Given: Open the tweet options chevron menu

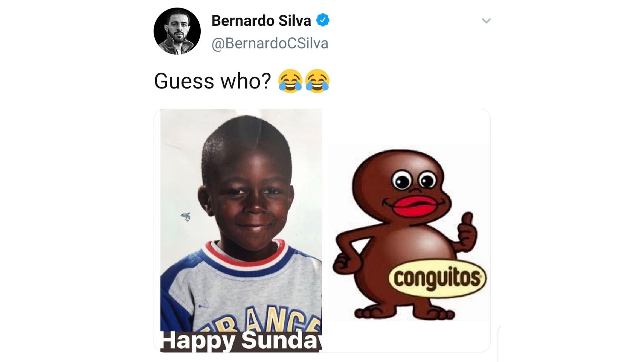Looking at the screenshot, I should coord(486,21).
